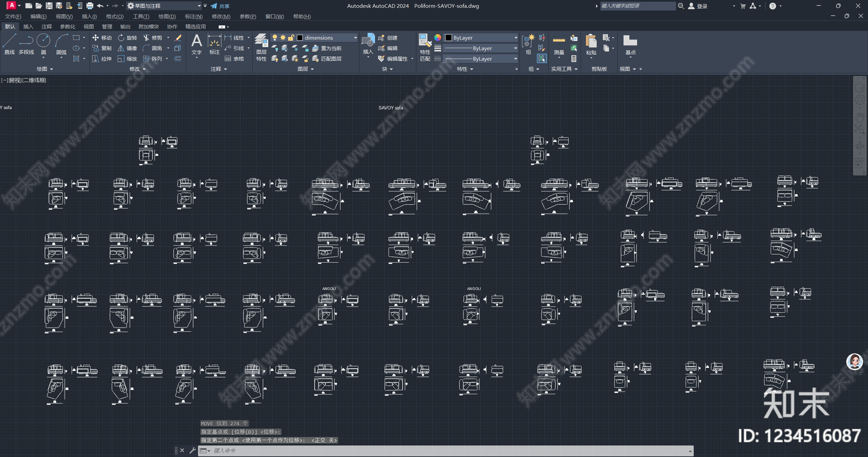Click the Group (组) icon
868x457 pixels.
528,44
